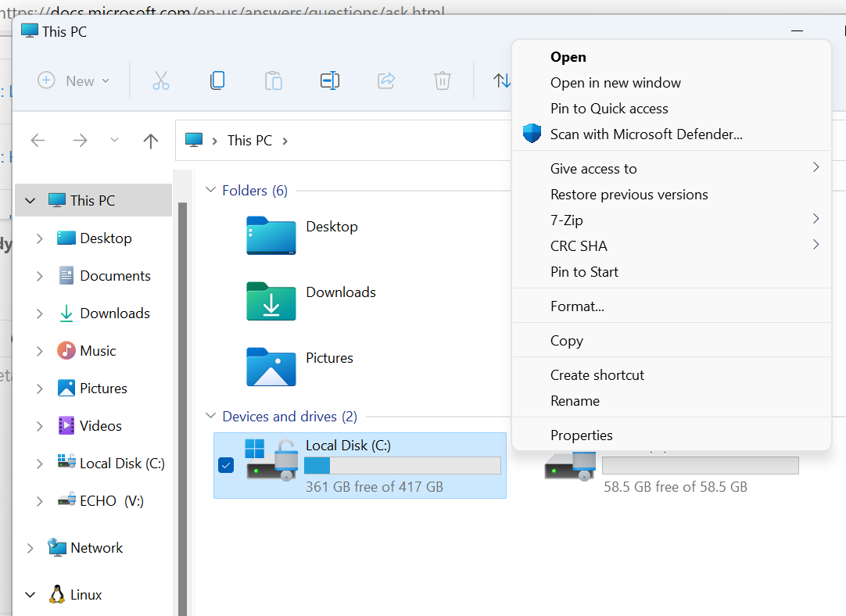Click the Share icon in toolbar
The image size is (846, 616).
pos(386,81)
